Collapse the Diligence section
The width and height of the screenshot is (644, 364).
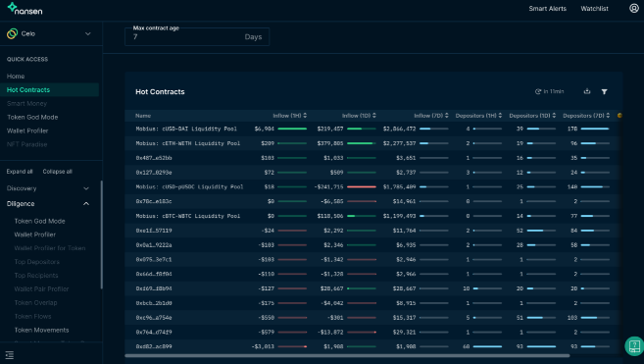(x=48, y=204)
